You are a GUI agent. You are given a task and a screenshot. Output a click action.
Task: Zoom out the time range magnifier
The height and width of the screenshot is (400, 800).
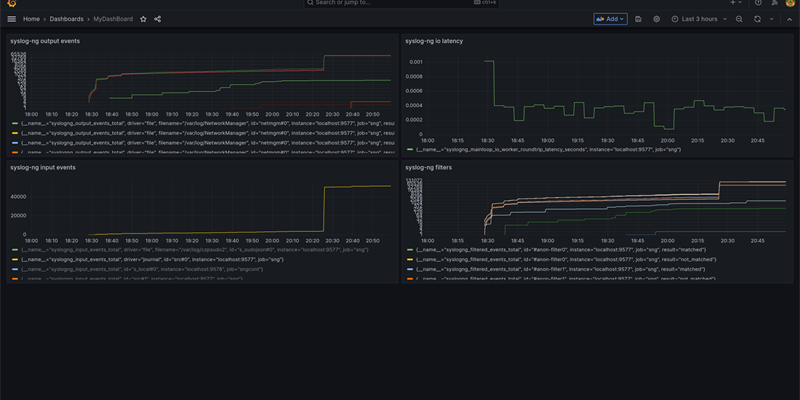click(739, 19)
